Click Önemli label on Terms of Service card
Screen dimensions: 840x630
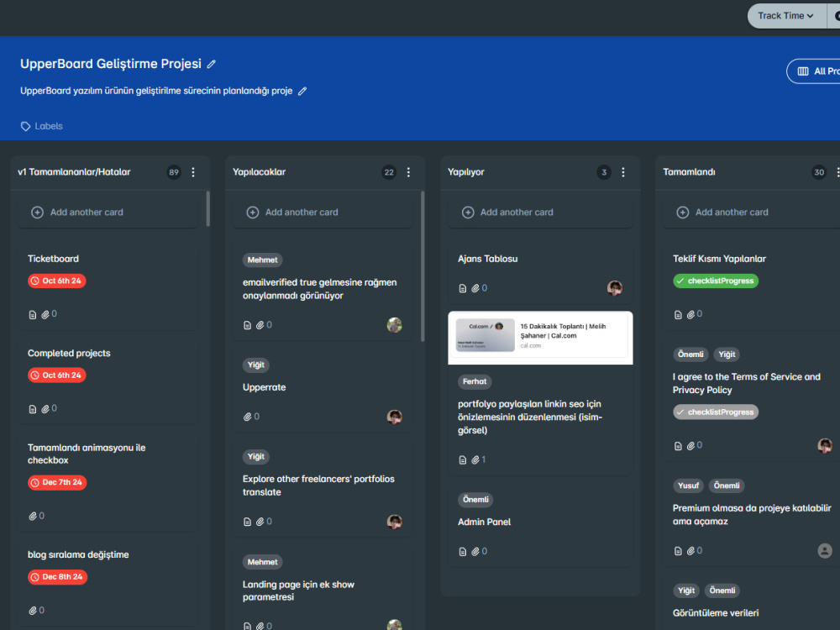tap(690, 354)
